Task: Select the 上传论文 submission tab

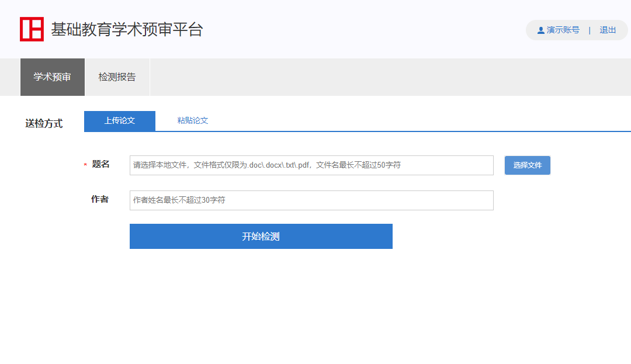Action: (120, 121)
